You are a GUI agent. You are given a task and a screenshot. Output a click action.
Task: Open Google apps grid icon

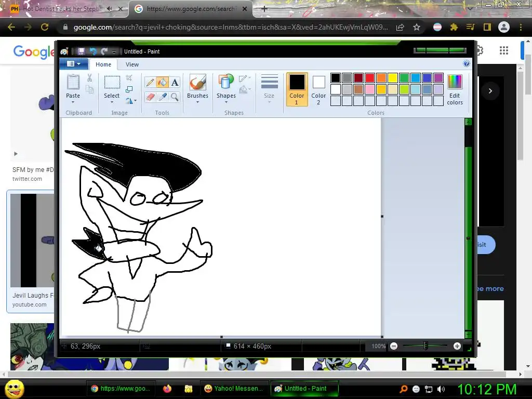click(504, 50)
